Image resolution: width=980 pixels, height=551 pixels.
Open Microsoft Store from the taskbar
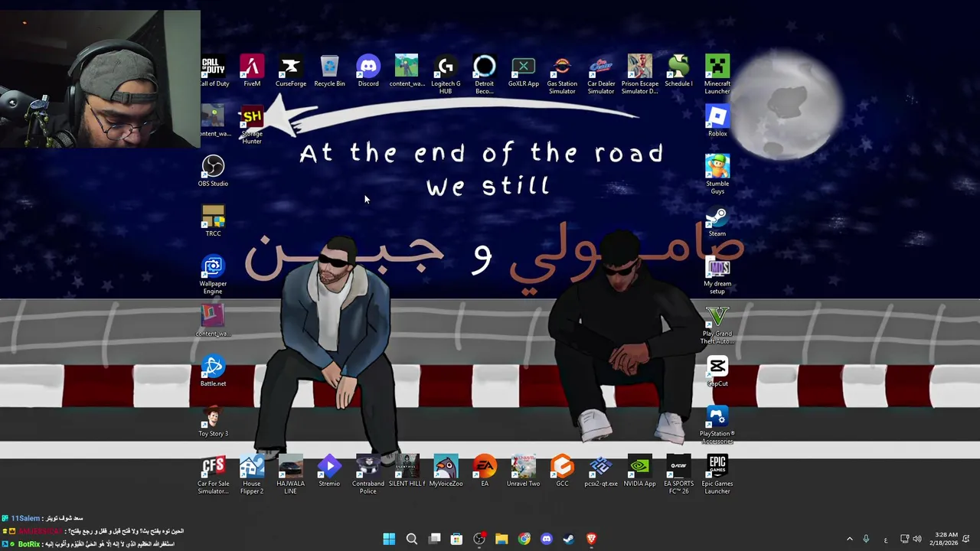[456, 539]
